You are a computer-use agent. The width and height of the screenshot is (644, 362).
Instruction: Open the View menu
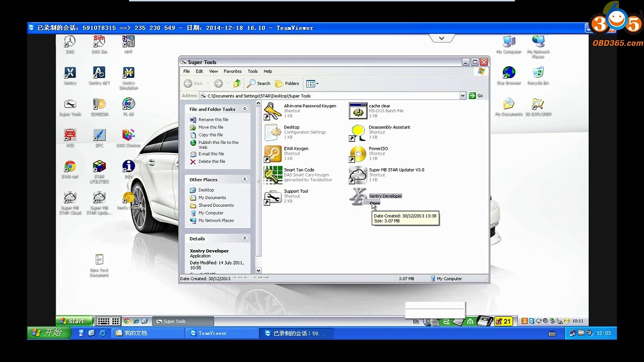click(x=213, y=71)
